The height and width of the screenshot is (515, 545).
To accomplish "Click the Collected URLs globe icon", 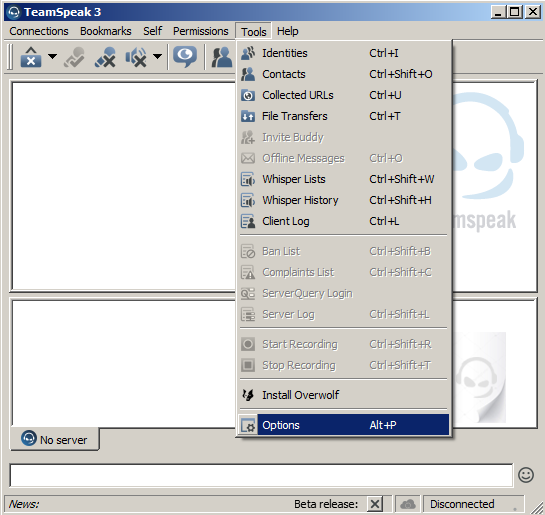I will [248, 95].
